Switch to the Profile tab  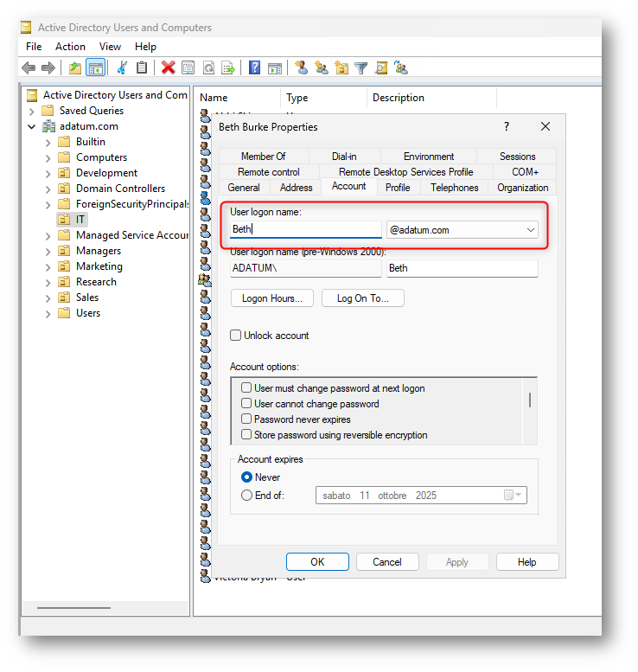coord(398,188)
